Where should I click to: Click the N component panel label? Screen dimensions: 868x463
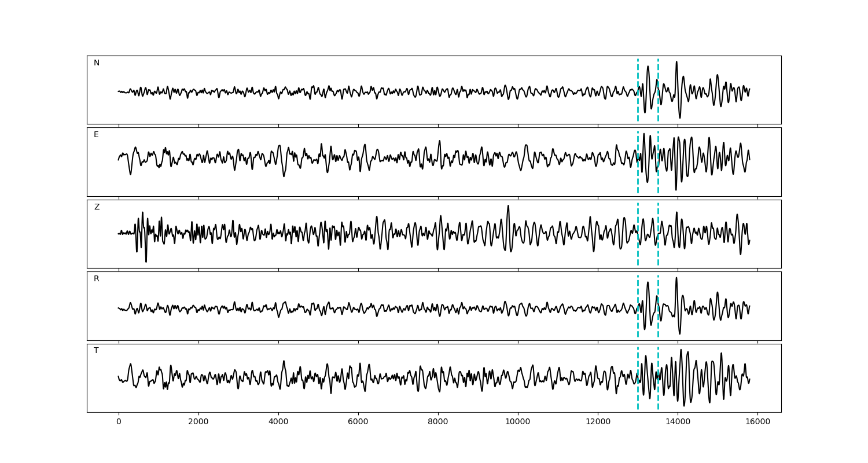pyautogui.click(x=97, y=63)
